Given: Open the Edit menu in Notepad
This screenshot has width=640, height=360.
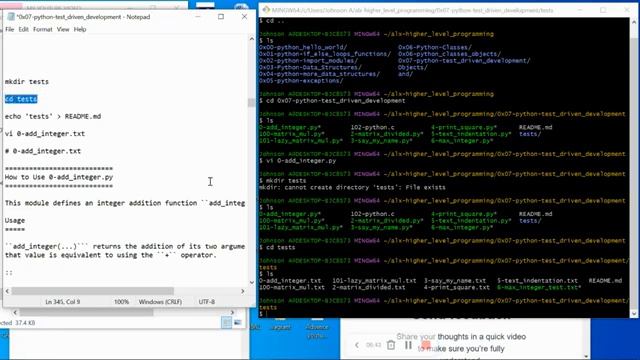Looking at the screenshot, I should click(23, 29).
